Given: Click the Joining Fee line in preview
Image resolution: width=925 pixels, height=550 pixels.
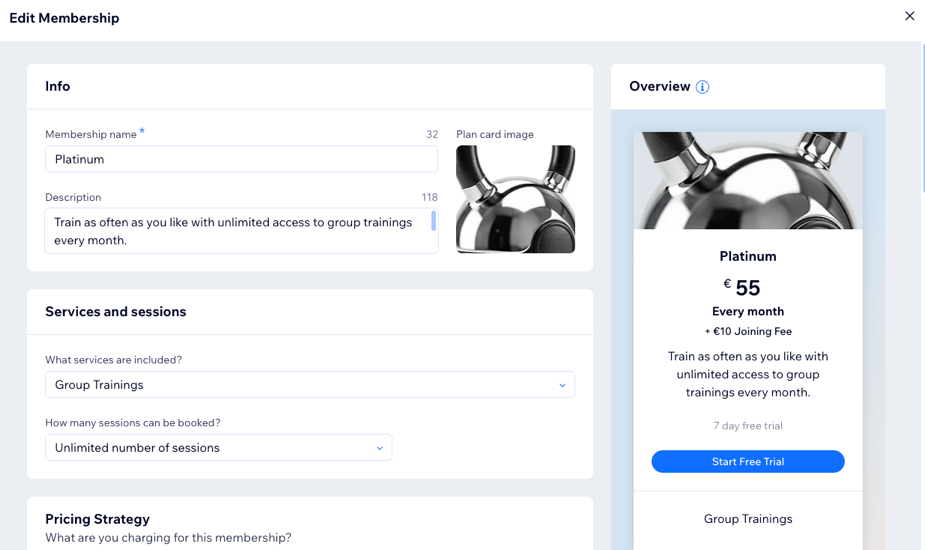Looking at the screenshot, I should pos(748,332).
